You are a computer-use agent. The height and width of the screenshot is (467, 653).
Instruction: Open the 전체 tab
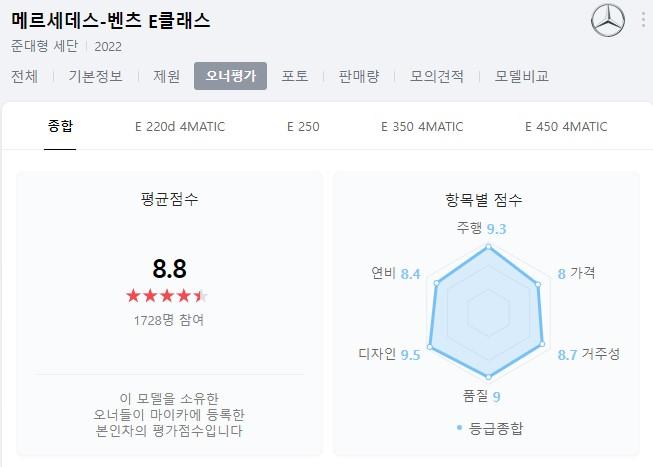coord(25,76)
